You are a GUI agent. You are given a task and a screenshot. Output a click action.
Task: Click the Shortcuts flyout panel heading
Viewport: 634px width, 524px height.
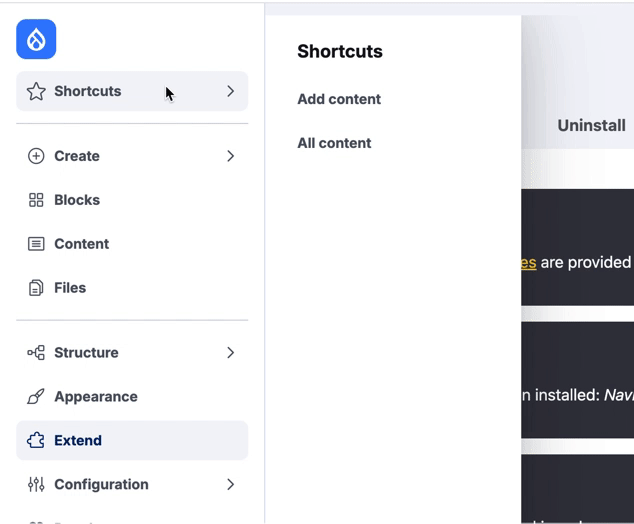(x=340, y=52)
